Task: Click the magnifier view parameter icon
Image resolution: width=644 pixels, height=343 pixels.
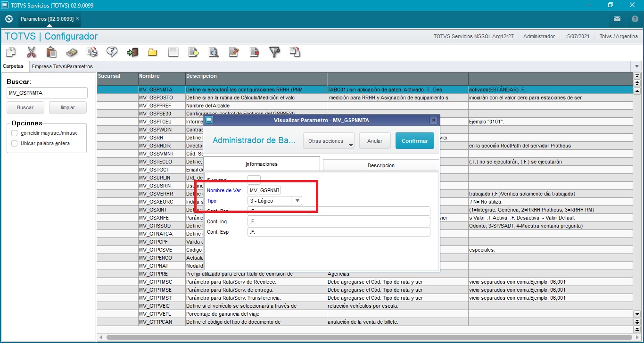Action: point(214,52)
